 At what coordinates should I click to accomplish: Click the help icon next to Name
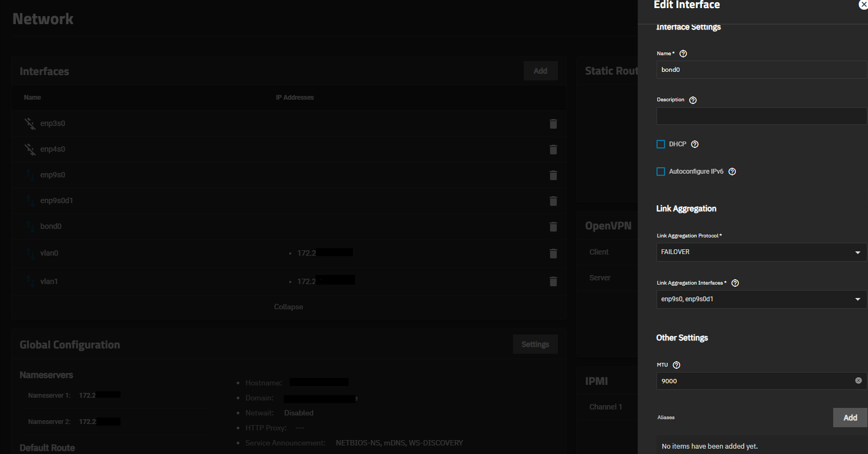[x=683, y=54]
